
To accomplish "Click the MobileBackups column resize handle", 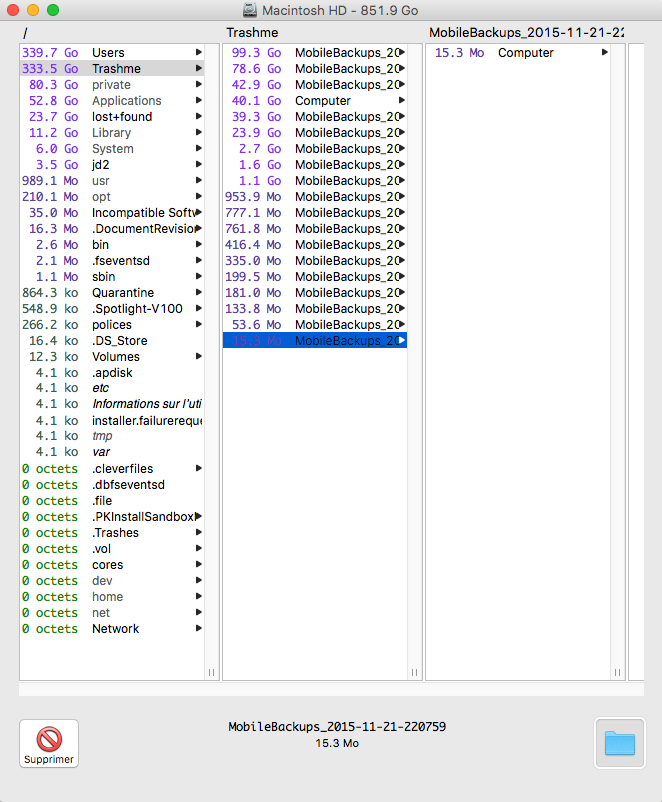I will click(617, 672).
